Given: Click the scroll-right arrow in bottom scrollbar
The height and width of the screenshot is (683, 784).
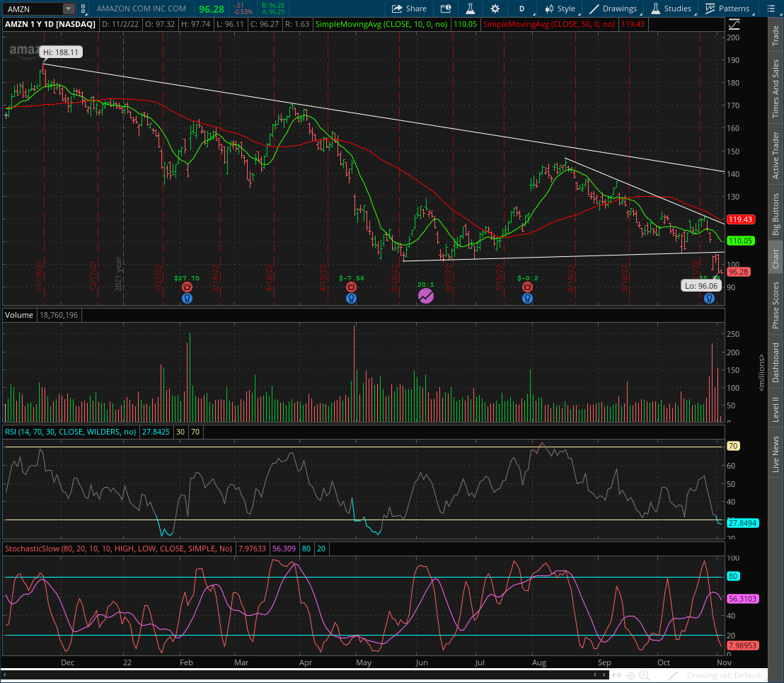Looking at the screenshot, I should click(x=605, y=675).
